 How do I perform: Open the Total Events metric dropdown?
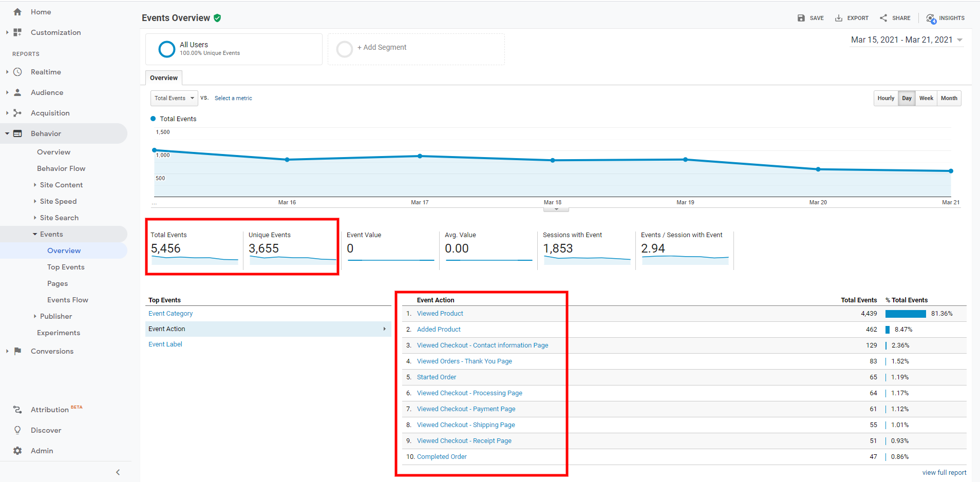coord(174,98)
